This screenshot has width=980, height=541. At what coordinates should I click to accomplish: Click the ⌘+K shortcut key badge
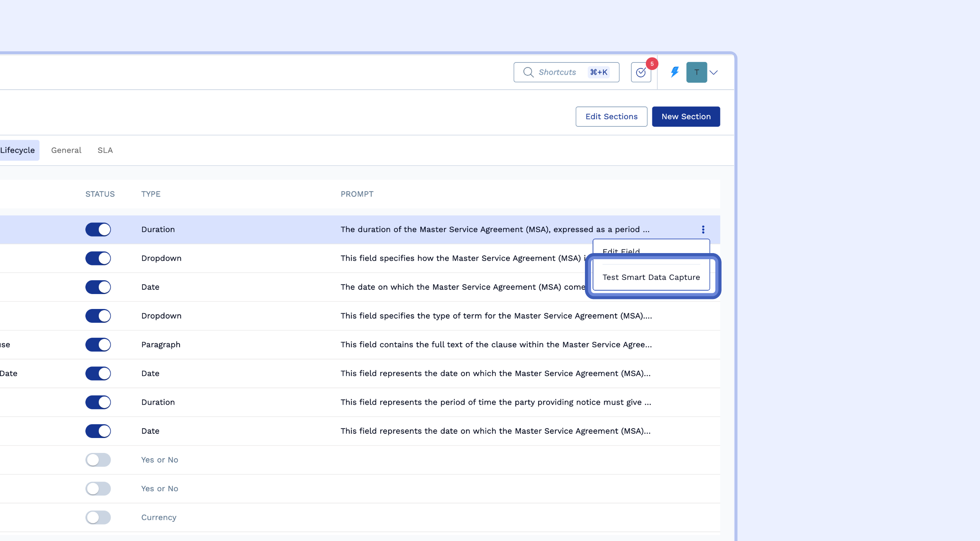[599, 72]
